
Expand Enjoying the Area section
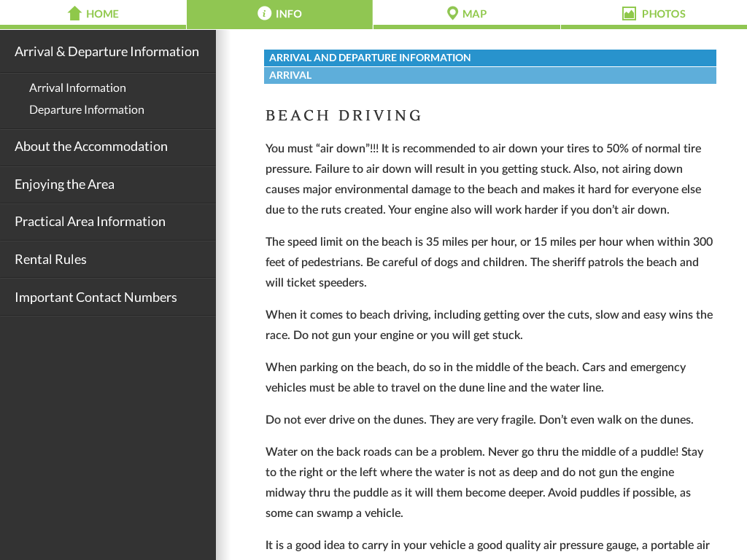tap(108, 184)
